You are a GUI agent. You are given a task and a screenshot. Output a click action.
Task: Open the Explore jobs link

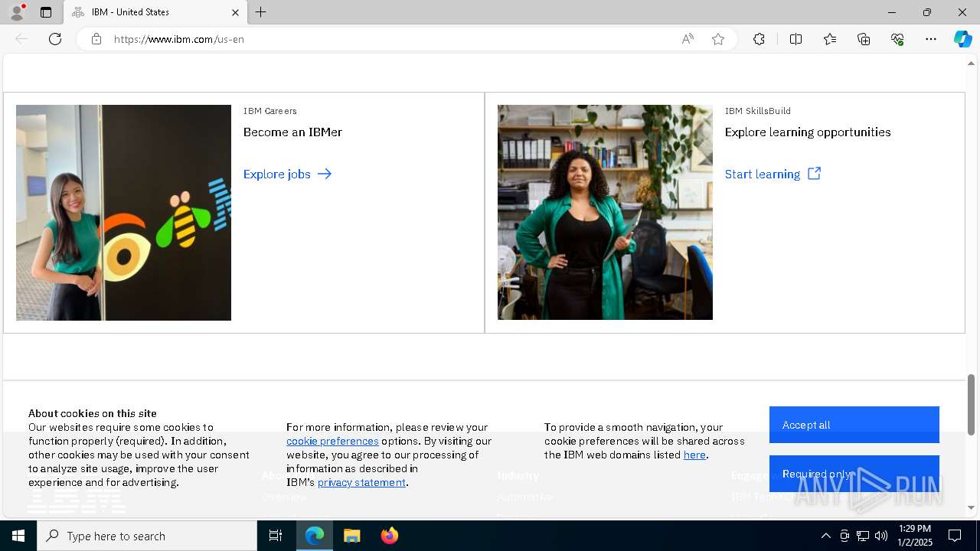tap(277, 174)
